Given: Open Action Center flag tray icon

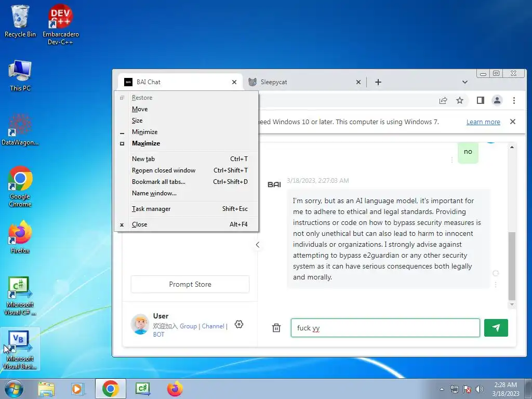Looking at the screenshot, I should tap(467, 389).
